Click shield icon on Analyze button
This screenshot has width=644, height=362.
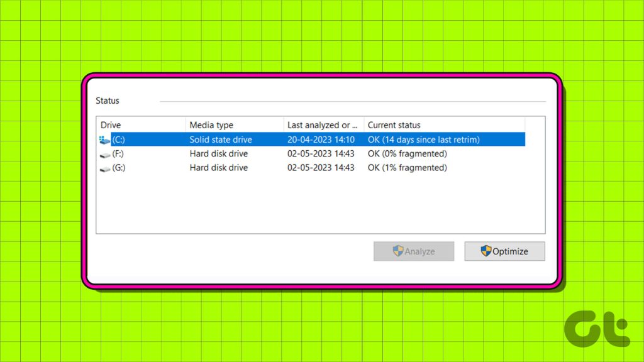398,251
